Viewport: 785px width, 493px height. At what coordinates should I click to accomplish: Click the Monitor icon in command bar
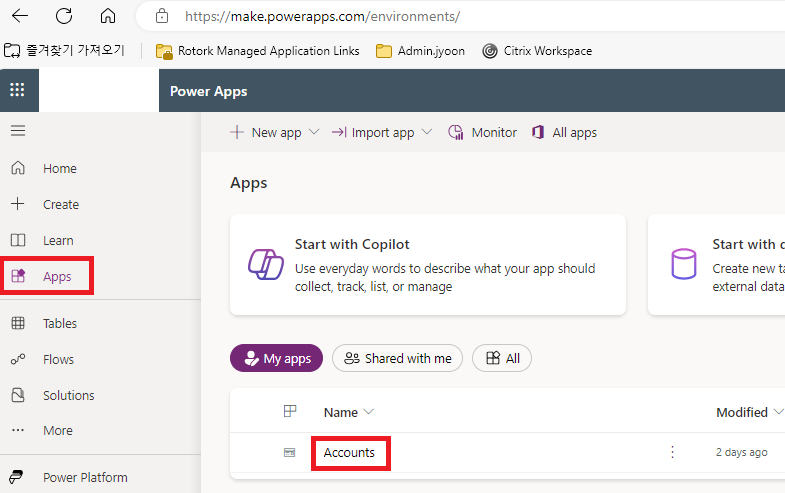pos(456,132)
